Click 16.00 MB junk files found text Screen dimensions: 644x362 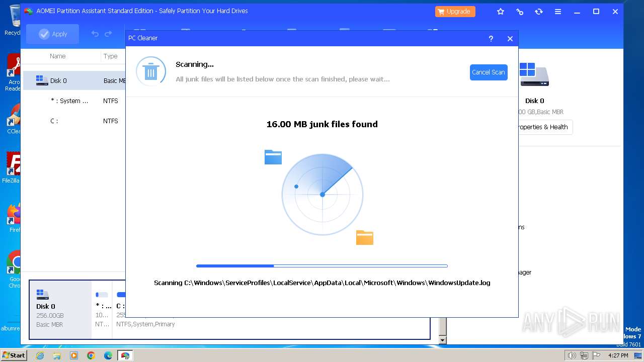[x=322, y=124]
